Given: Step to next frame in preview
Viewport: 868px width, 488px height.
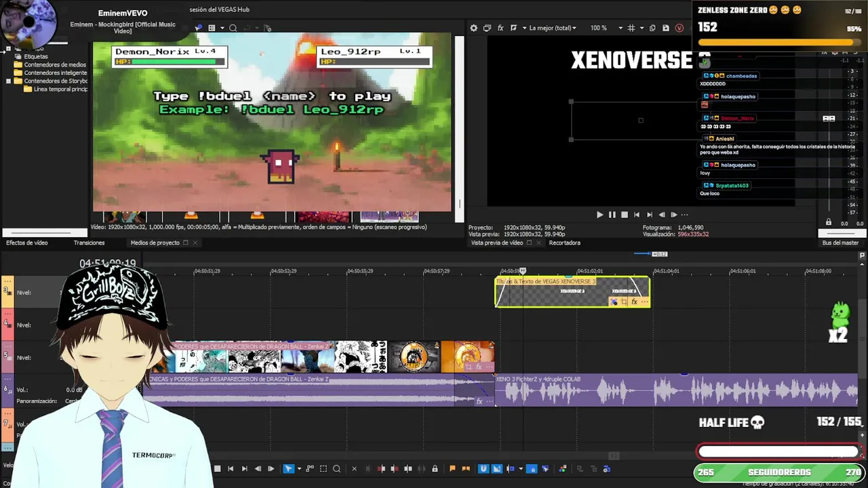Looking at the screenshot, I should point(674,215).
